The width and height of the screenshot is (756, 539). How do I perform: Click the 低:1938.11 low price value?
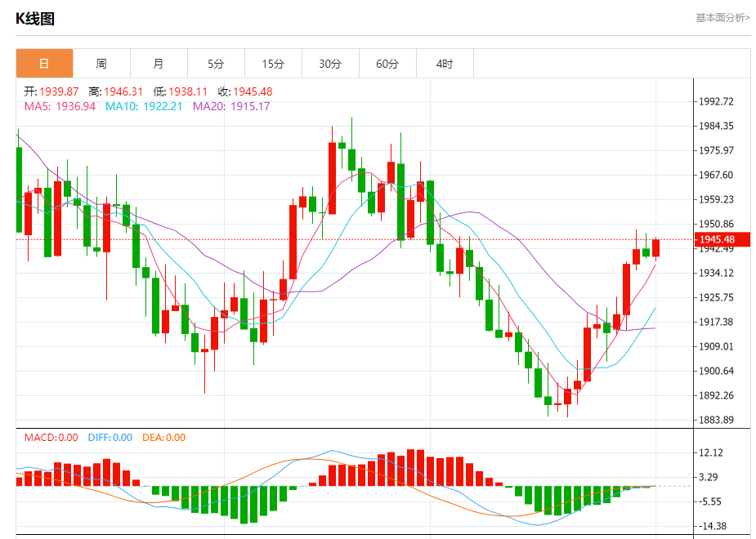[x=181, y=91]
